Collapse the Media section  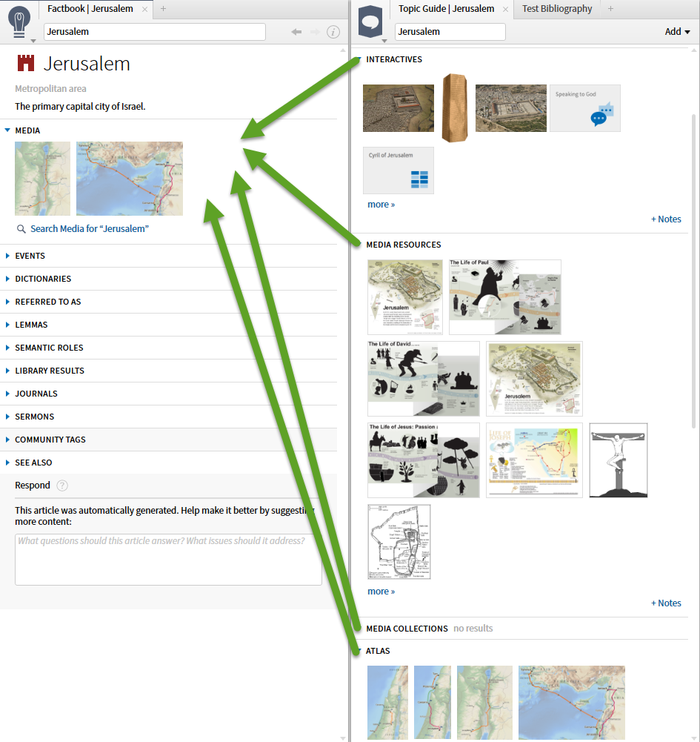[x=7, y=130]
